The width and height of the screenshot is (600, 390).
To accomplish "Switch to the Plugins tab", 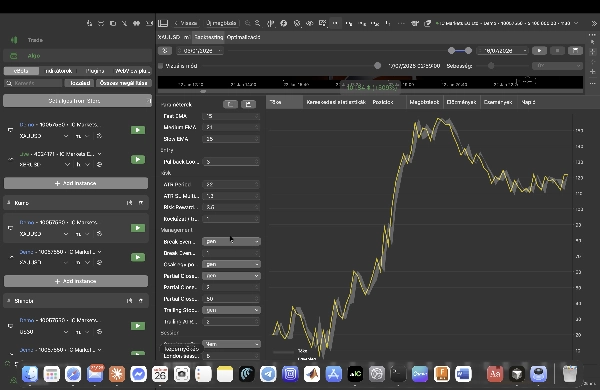I will [x=95, y=71].
